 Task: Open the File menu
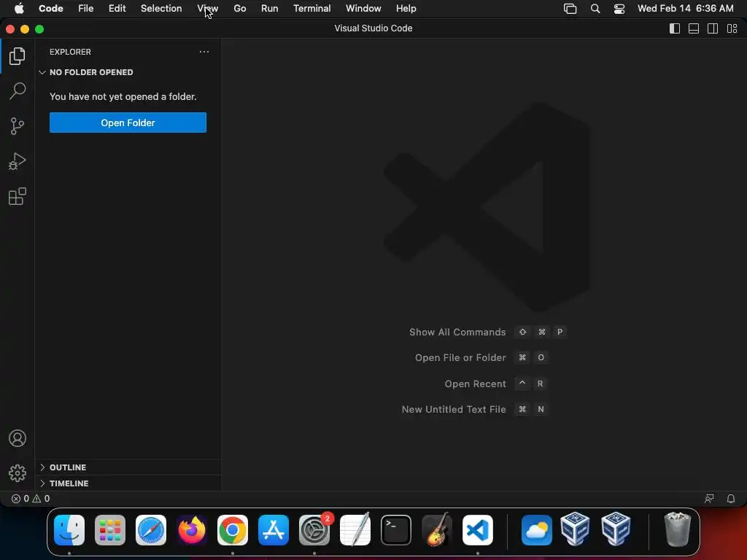[x=86, y=8]
